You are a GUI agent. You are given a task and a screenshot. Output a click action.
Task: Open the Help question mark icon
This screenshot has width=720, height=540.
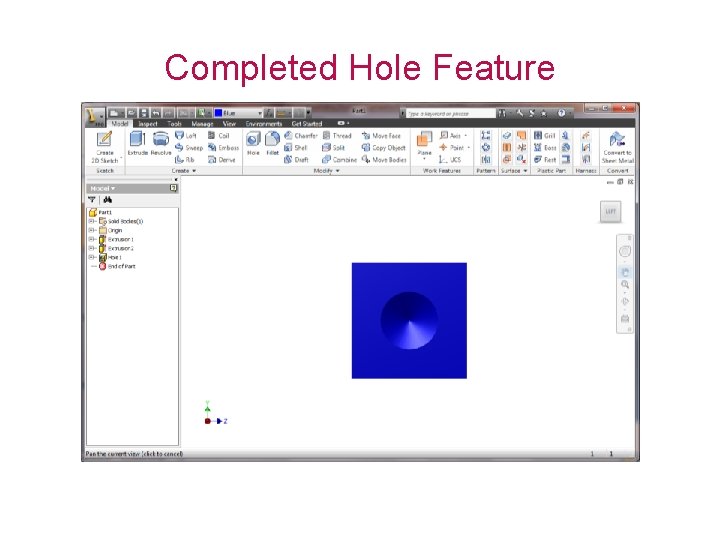(x=561, y=113)
